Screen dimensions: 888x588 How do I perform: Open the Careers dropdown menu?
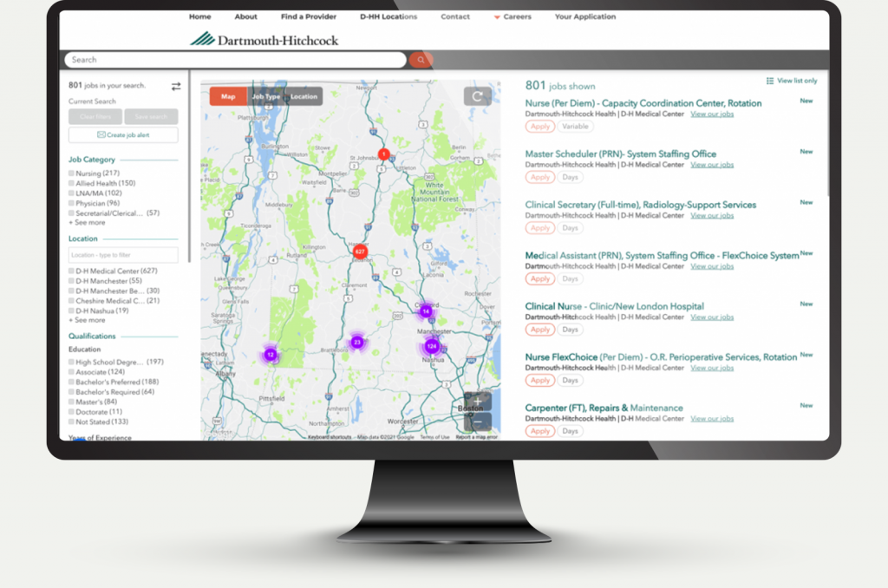513,17
